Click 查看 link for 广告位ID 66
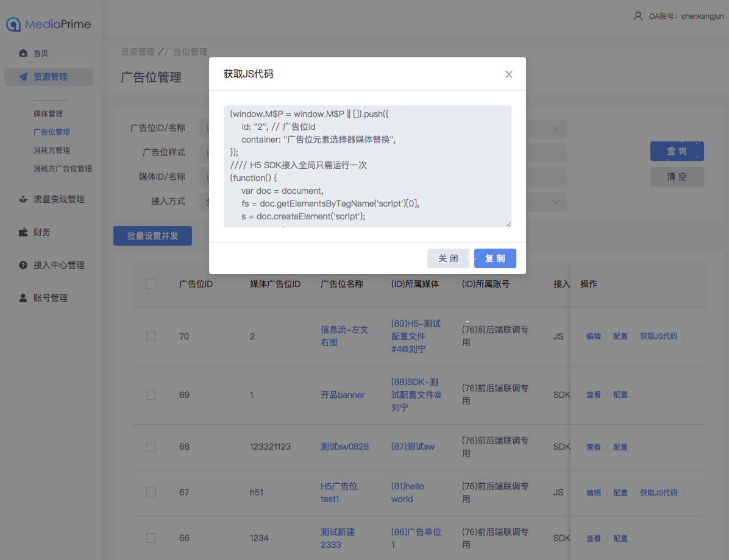The height and width of the screenshot is (560, 729). pos(593,539)
